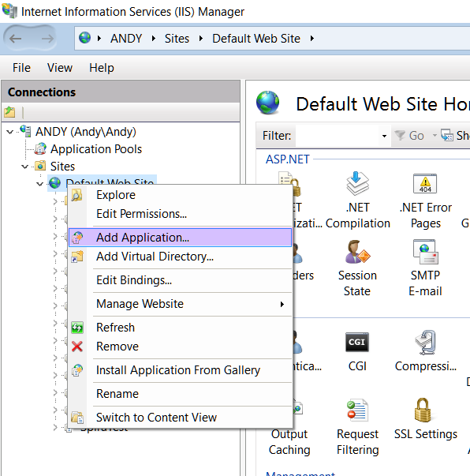Click the Switch to Content View icon

[x=77, y=418]
